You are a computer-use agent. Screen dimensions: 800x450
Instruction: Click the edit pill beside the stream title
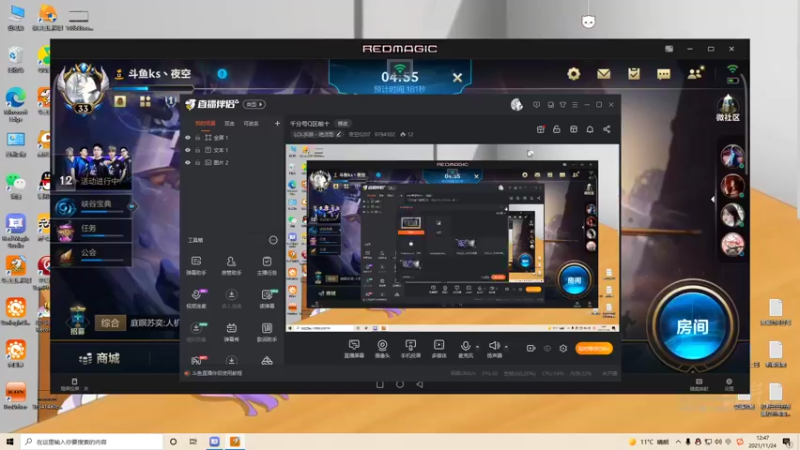click(343, 123)
